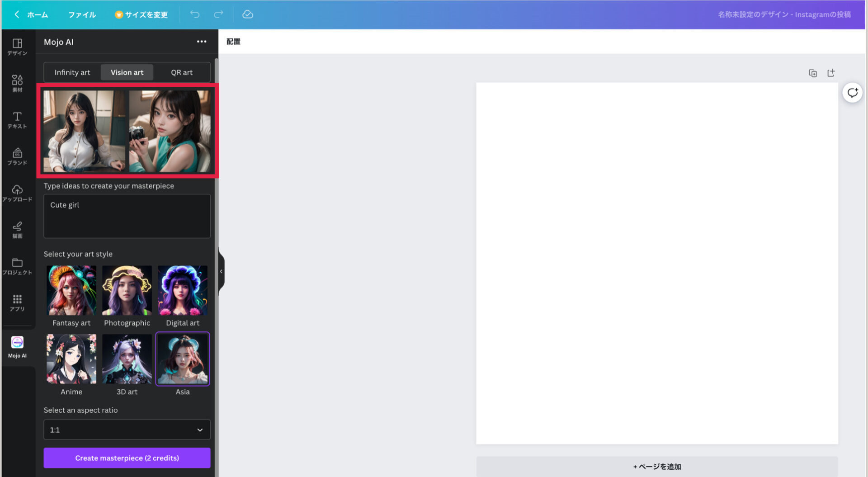This screenshot has width=868, height=477.
Task: Open the デザイン (Design) sidebar panel
Action: pos(17,47)
